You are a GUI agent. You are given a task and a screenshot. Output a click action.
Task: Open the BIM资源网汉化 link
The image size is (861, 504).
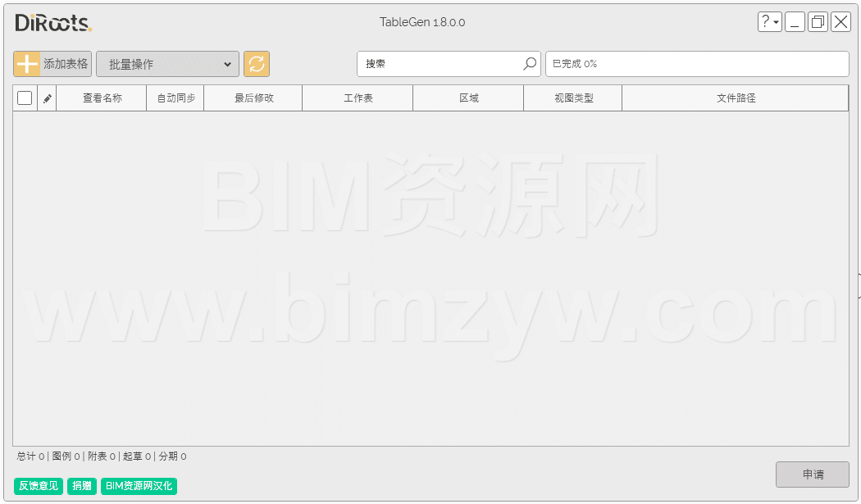[139, 486]
